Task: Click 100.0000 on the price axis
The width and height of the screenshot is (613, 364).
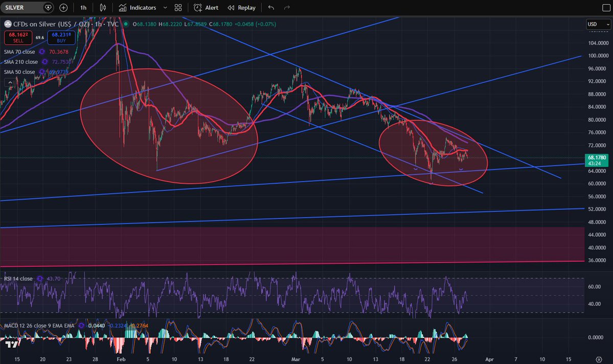Action: point(598,56)
